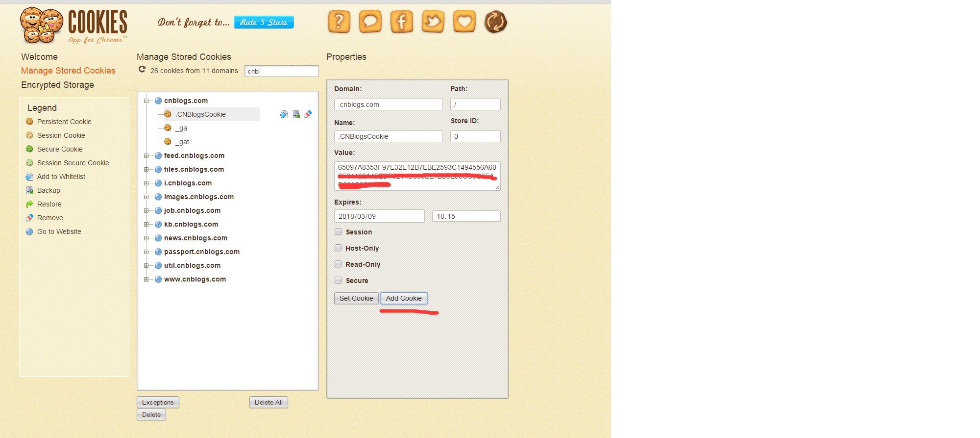Click backup icon on .CNBlogsCookie row

pyautogui.click(x=296, y=114)
